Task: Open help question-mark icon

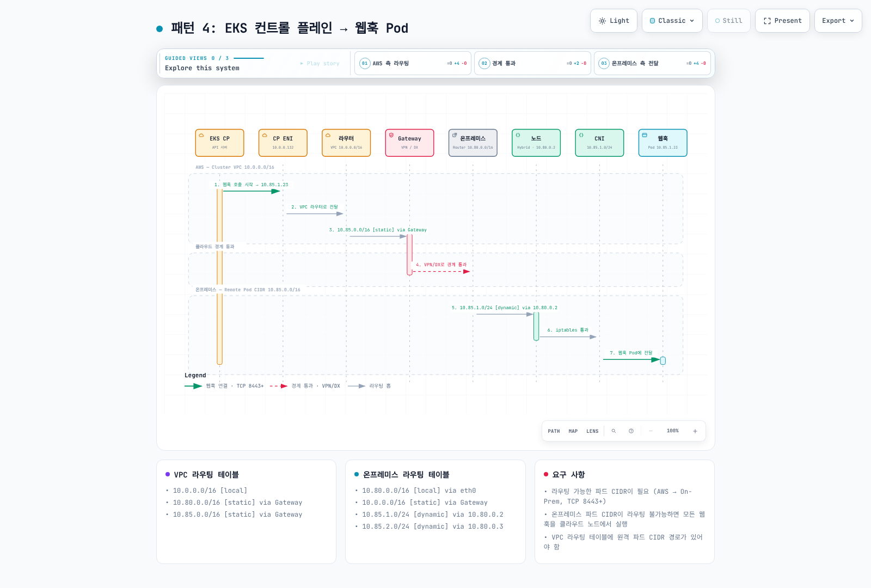Action: 631,431
